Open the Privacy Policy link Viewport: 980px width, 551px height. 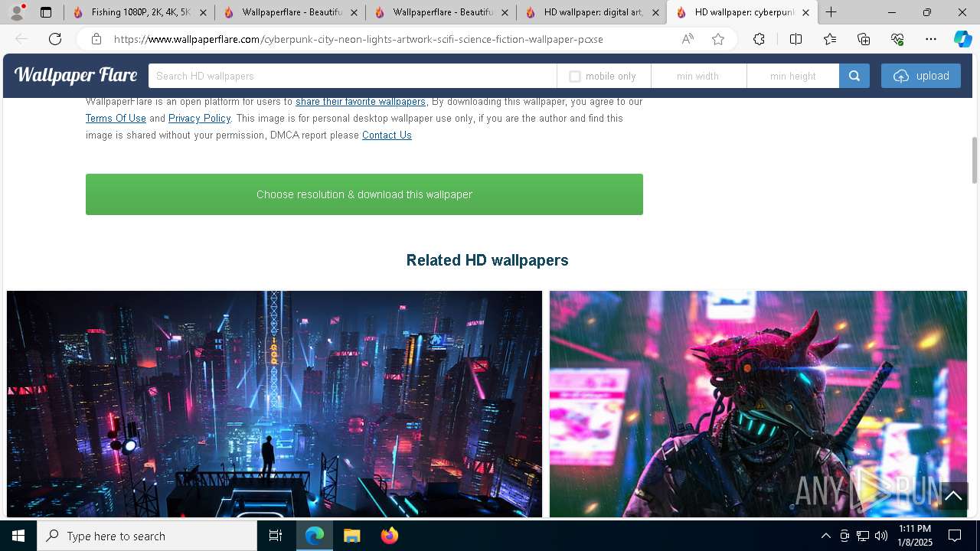pos(199,118)
